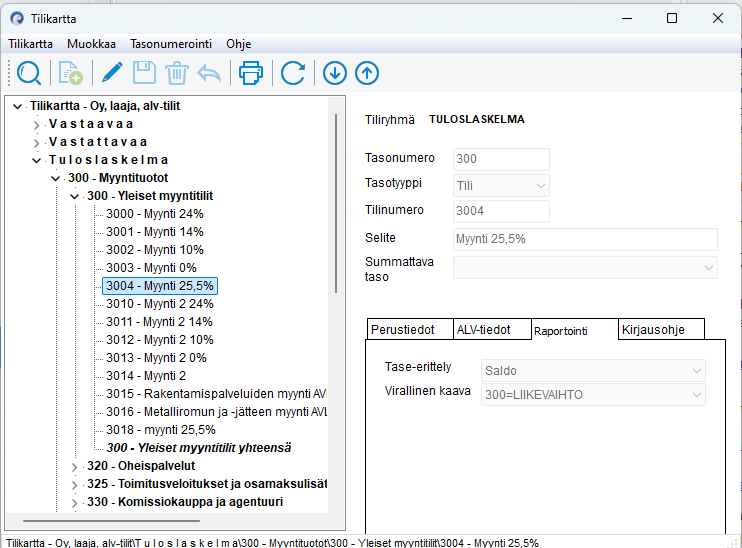Click the undo arrow toolbar icon
The image size is (742, 548).
[x=209, y=73]
